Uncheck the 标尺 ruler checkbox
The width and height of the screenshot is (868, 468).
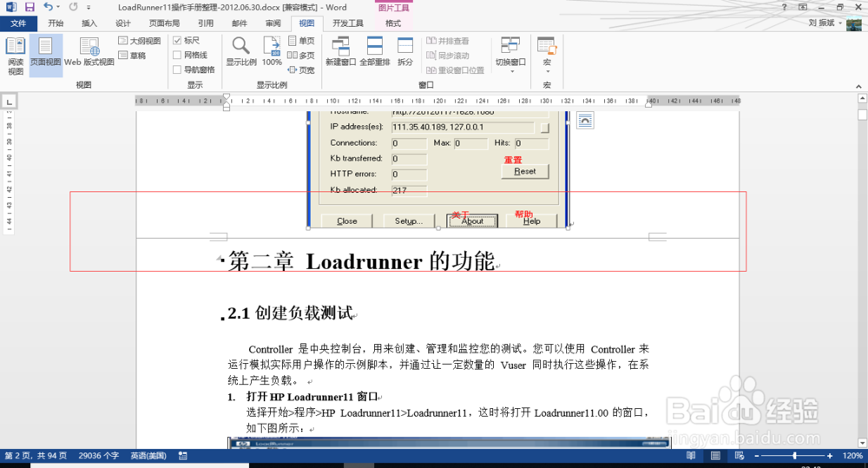176,41
